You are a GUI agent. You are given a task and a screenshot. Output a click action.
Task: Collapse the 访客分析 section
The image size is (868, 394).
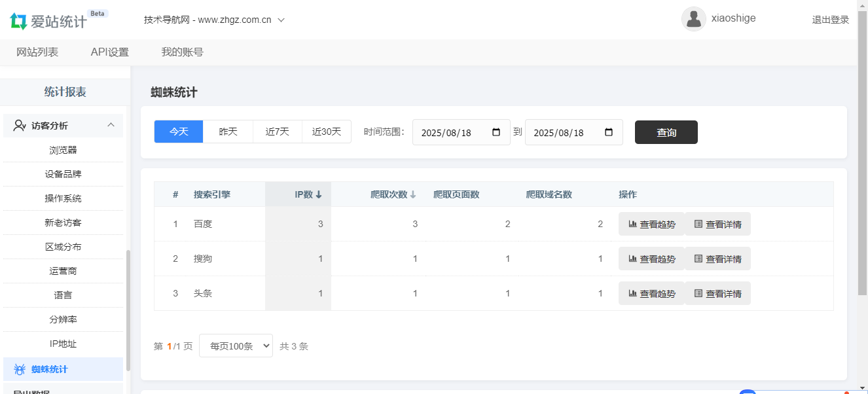[x=111, y=125]
